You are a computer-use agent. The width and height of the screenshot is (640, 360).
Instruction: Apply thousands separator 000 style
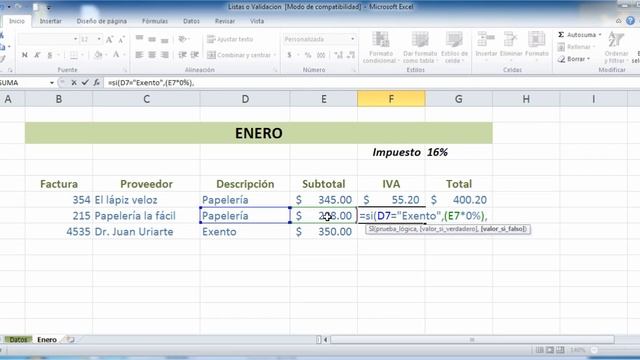pos(321,55)
